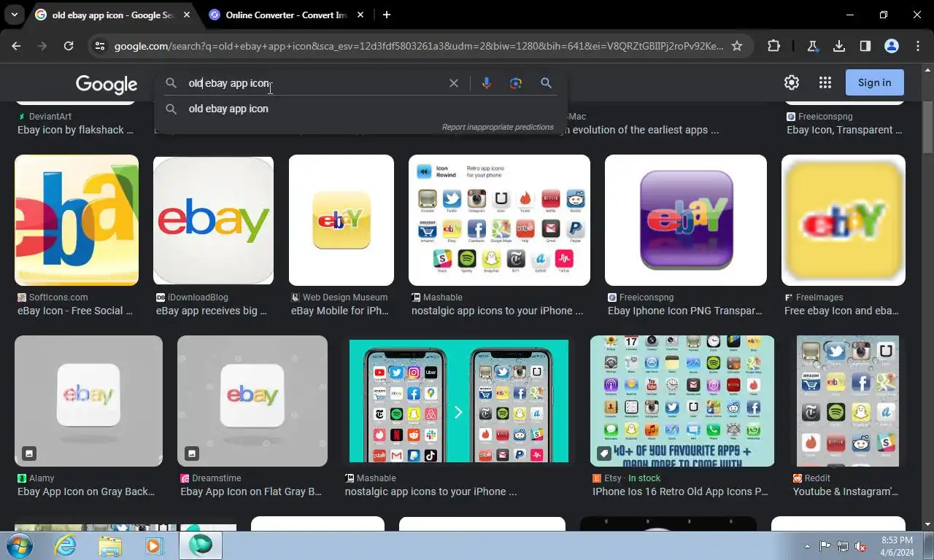Open File Explorer from taskbar
Viewport: 934px width, 560px height.
110,545
